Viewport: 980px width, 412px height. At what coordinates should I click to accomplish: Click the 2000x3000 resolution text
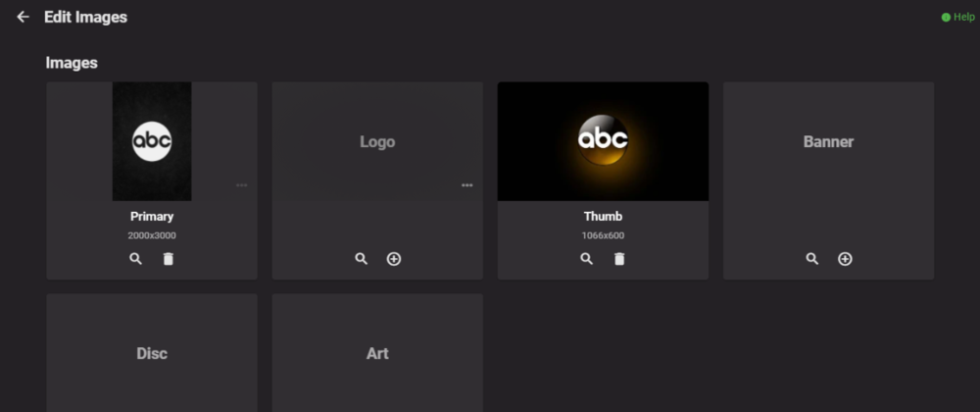click(x=152, y=235)
